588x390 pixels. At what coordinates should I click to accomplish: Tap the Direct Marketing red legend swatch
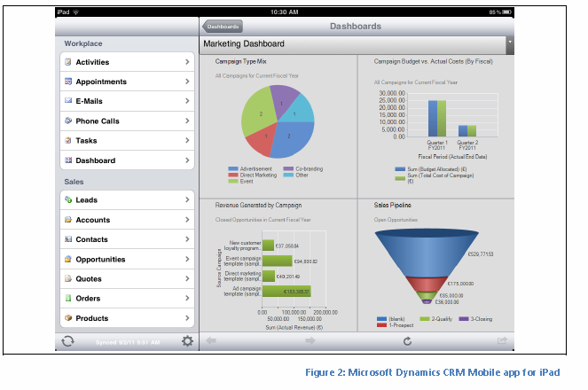coord(233,175)
